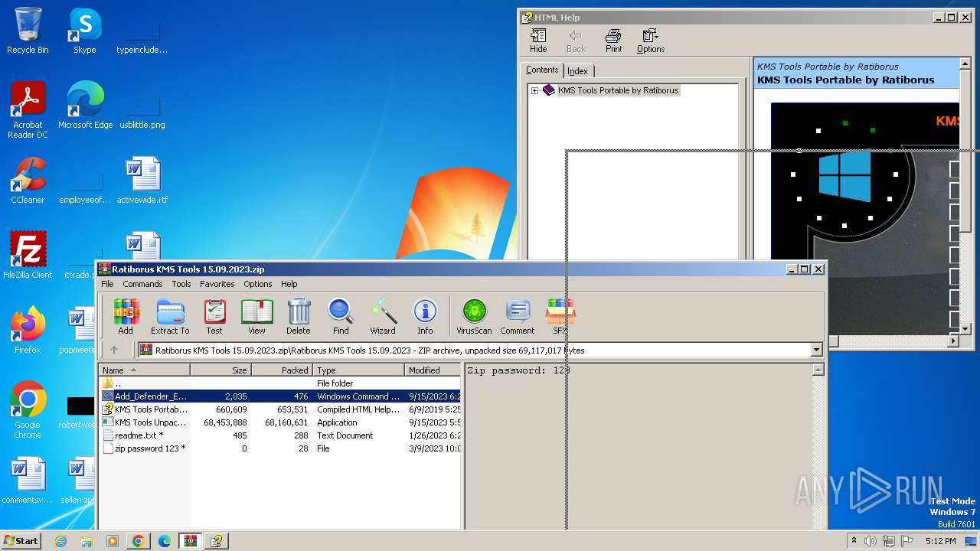
Task: Sort file list by Type column
Action: click(358, 370)
